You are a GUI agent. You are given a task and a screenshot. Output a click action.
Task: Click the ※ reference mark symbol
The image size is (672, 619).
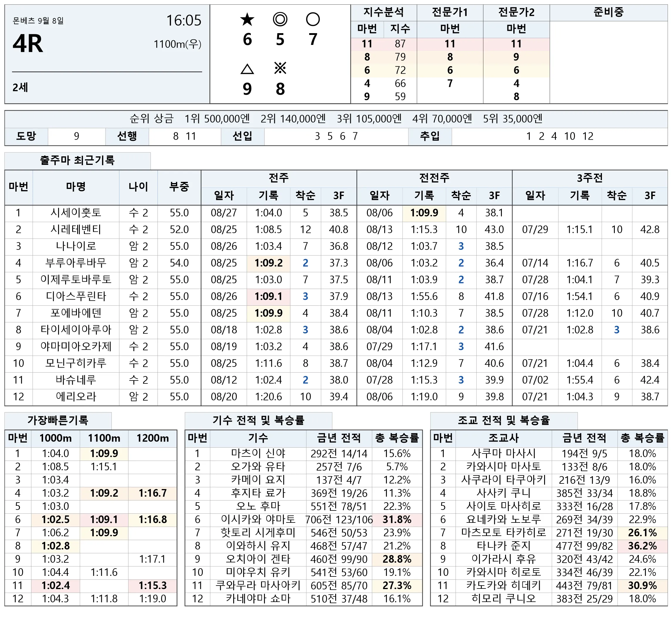pyautogui.click(x=280, y=68)
